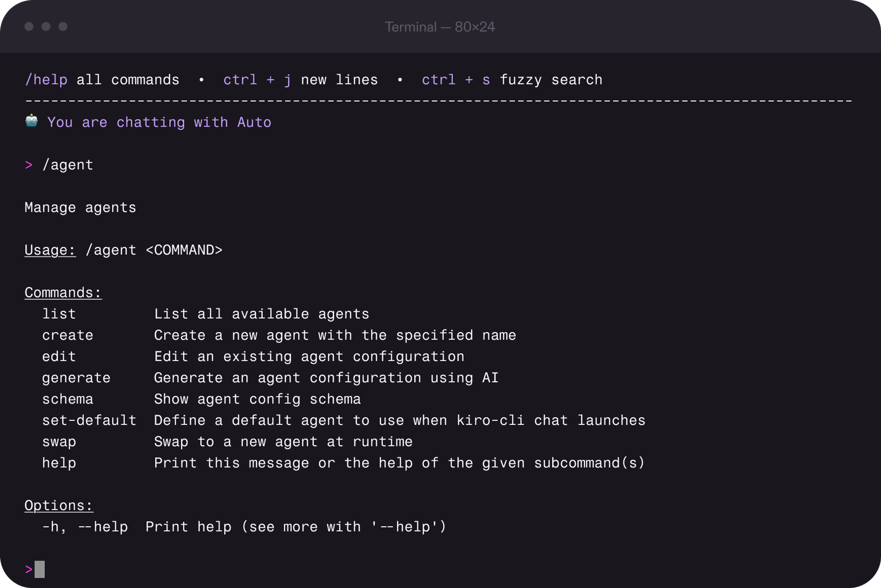This screenshot has width=881, height=588.
Task: Click the Commands: section heading
Action: 63,292
